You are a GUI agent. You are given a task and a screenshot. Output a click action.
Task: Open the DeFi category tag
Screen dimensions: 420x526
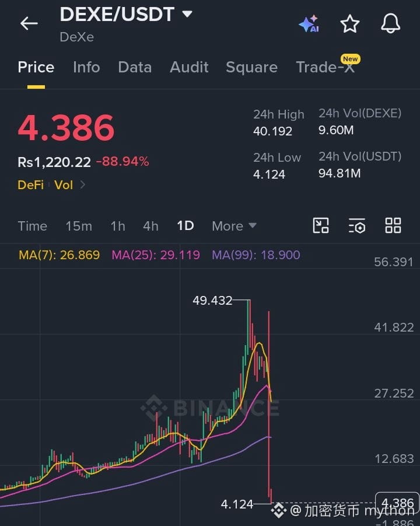coord(30,185)
